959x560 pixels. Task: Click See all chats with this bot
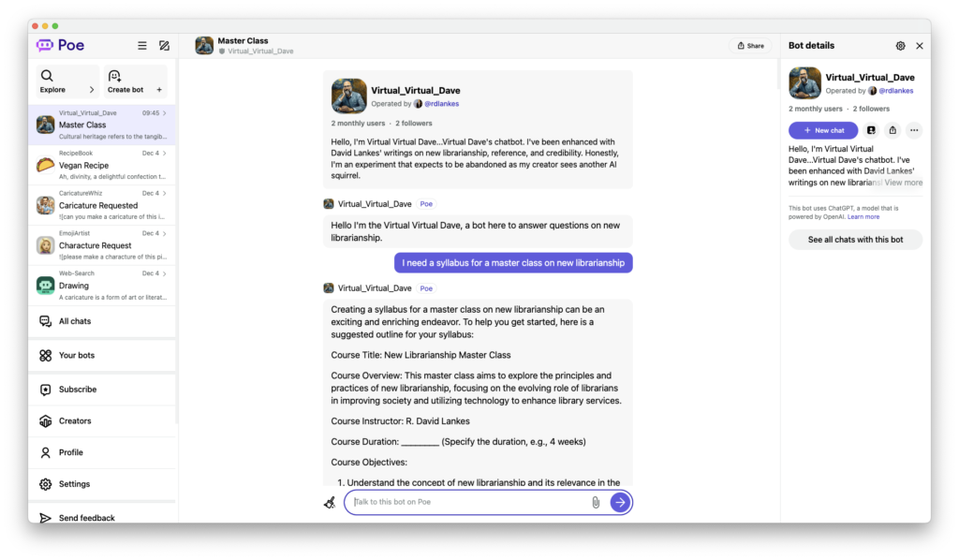(855, 240)
